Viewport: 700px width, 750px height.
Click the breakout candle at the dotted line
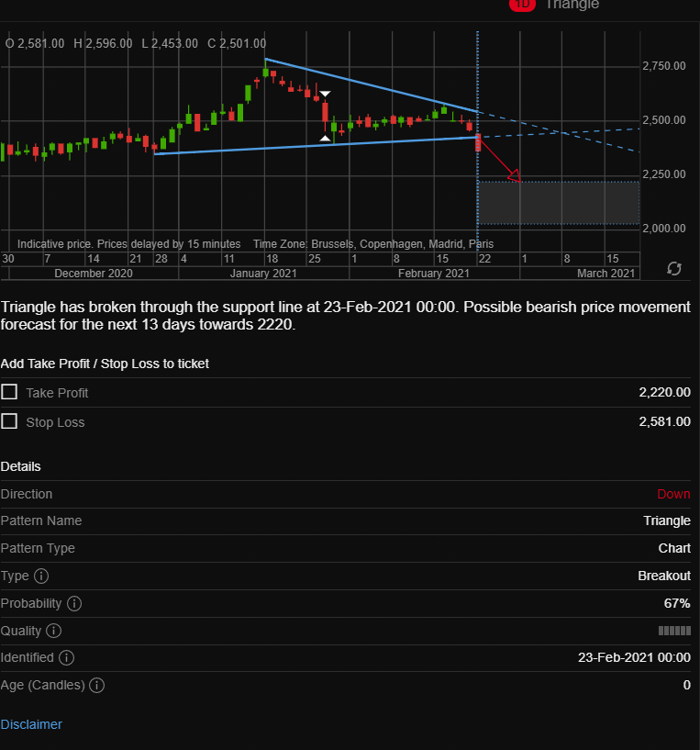(x=478, y=142)
